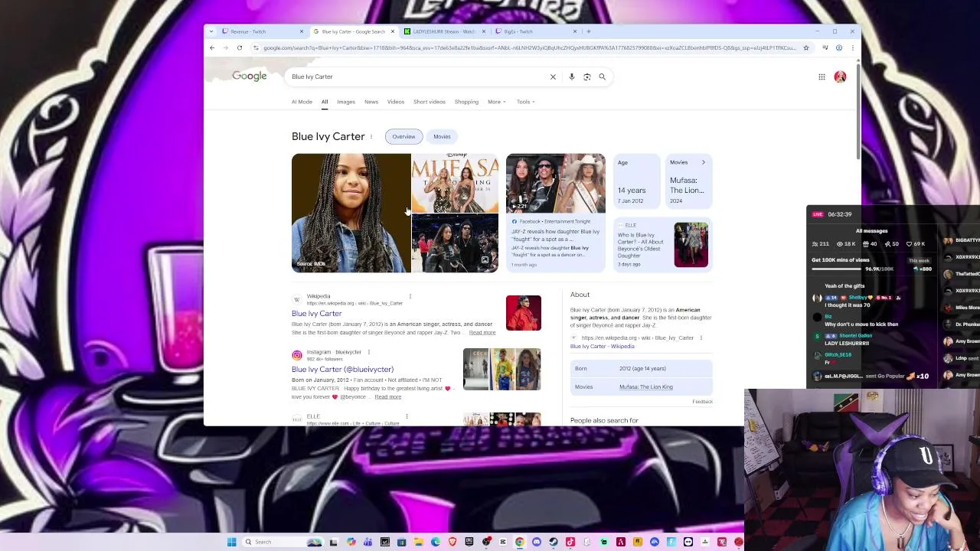
Task: Open Epic Games launcher from taskbar
Action: (469, 542)
